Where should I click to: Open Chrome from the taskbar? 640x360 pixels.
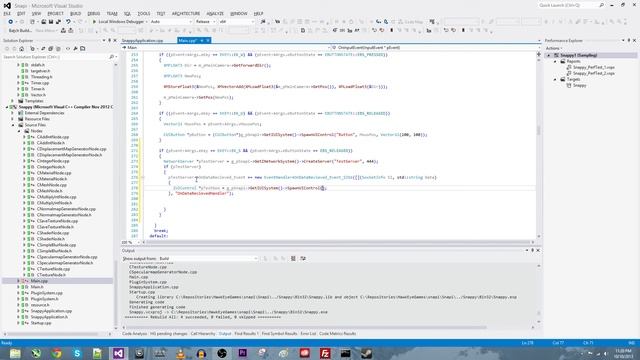56,353
